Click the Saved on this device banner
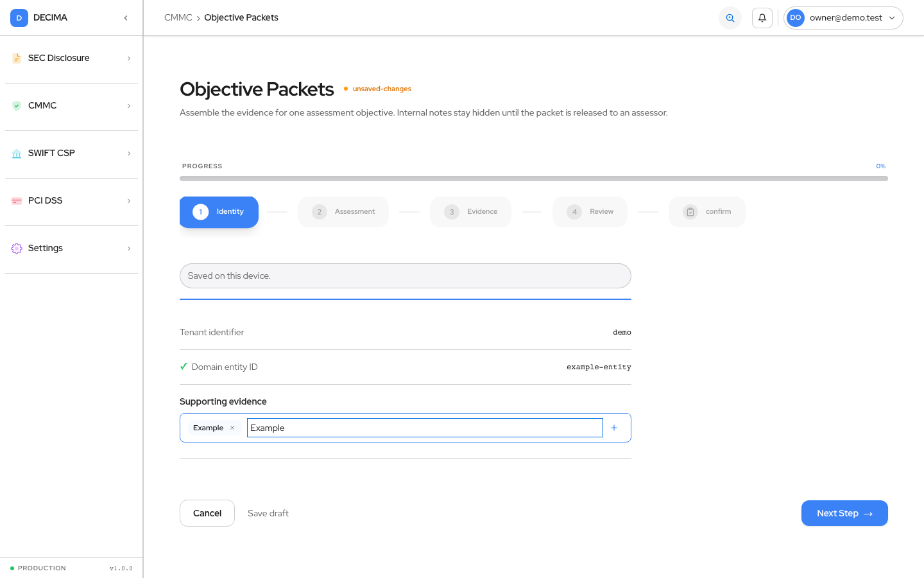The image size is (924, 578). pos(406,276)
